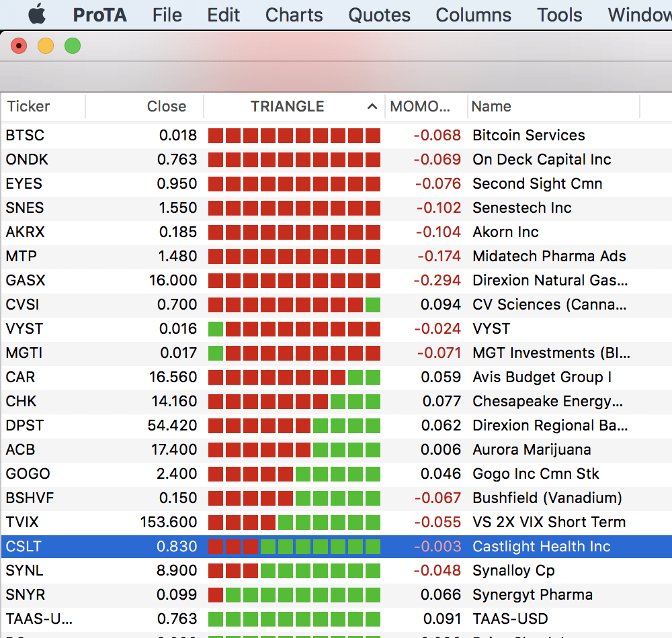Viewport: 672px width, 638px height.
Task: Select the GASX ticker row
Action: pos(26,281)
